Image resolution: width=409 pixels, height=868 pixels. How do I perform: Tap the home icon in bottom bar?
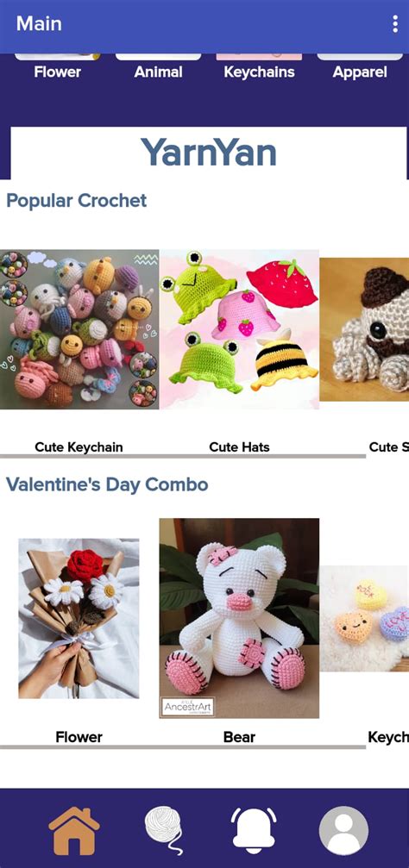73,831
